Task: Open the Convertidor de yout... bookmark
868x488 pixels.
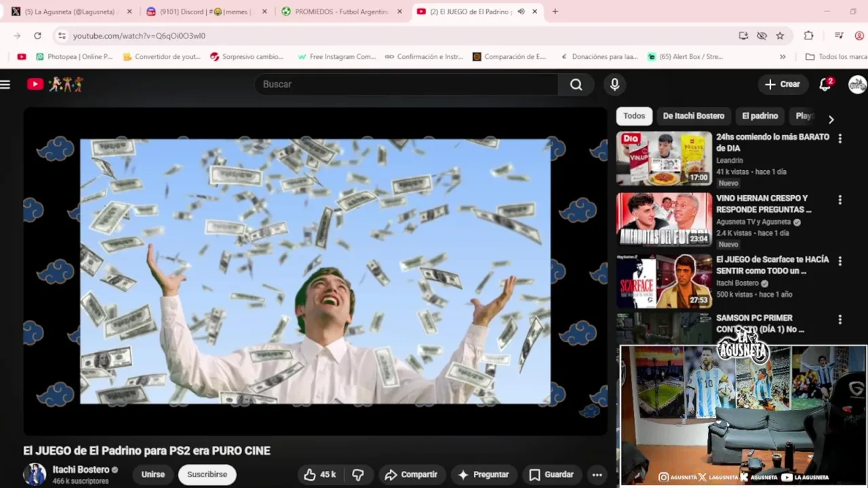Action: pos(161,57)
